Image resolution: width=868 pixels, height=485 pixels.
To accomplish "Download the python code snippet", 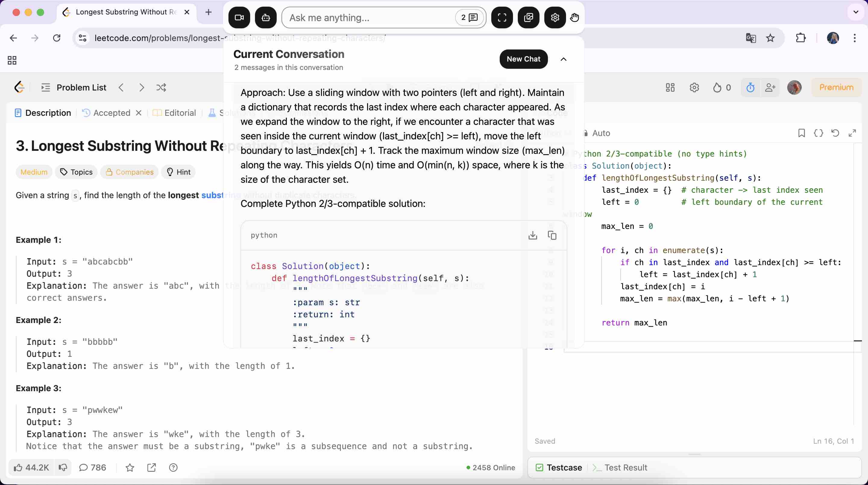I will 533,235.
